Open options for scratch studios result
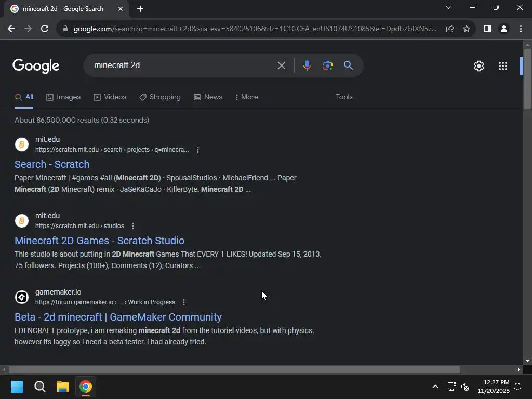The image size is (532, 399). [x=133, y=226]
